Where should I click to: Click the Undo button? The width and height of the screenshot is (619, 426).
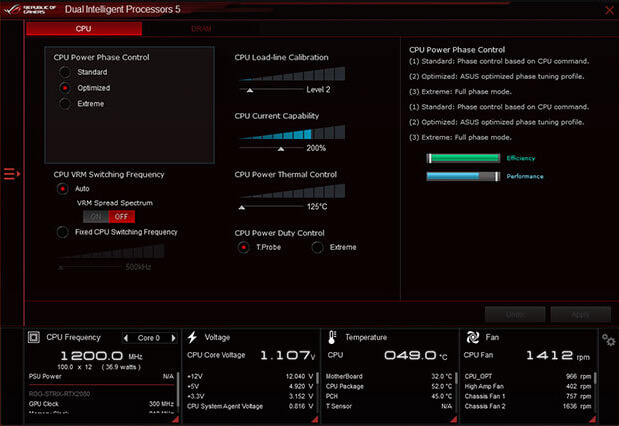click(514, 314)
